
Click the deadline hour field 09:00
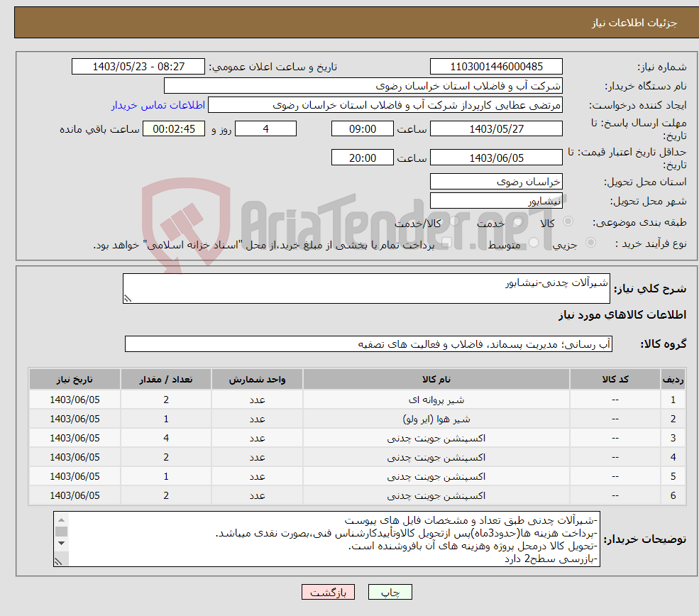point(363,129)
